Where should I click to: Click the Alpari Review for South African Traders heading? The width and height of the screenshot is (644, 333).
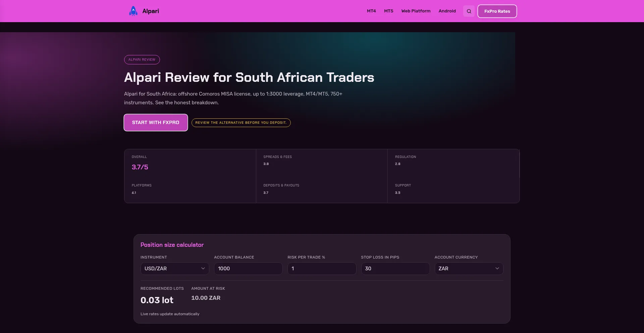(x=249, y=77)
